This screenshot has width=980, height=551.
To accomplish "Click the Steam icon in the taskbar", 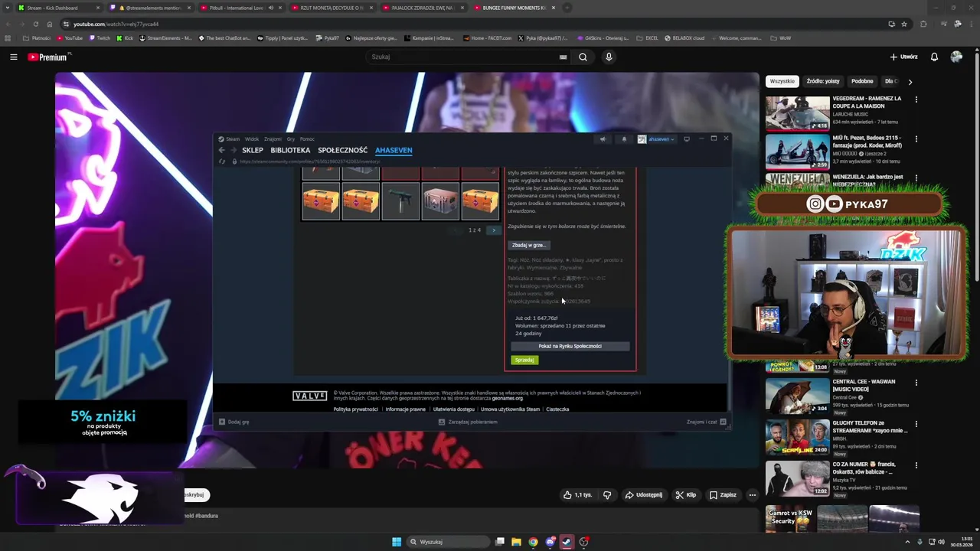I will (x=567, y=542).
